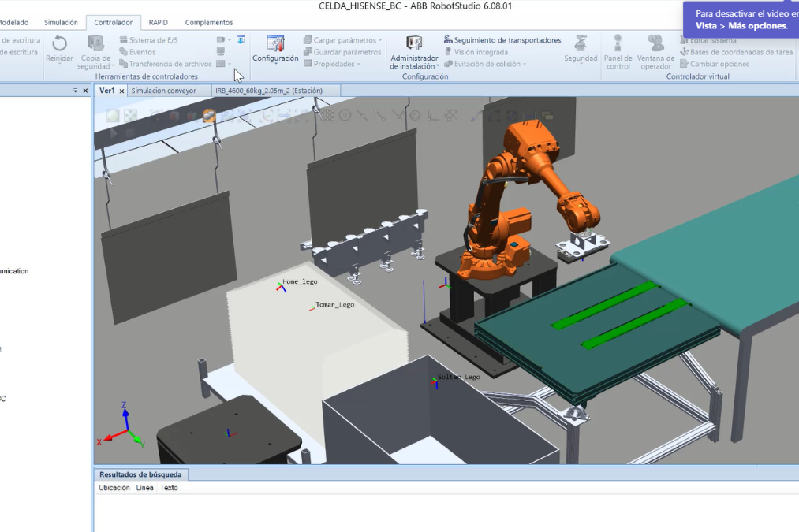Close the left side panel
The height and width of the screenshot is (532, 799).
[85, 91]
